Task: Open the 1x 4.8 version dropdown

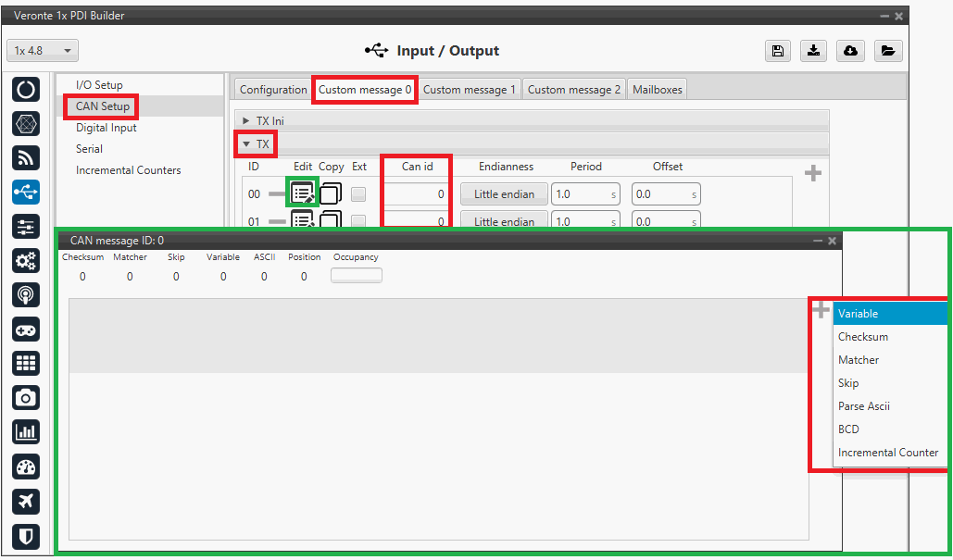Action: 43,51
